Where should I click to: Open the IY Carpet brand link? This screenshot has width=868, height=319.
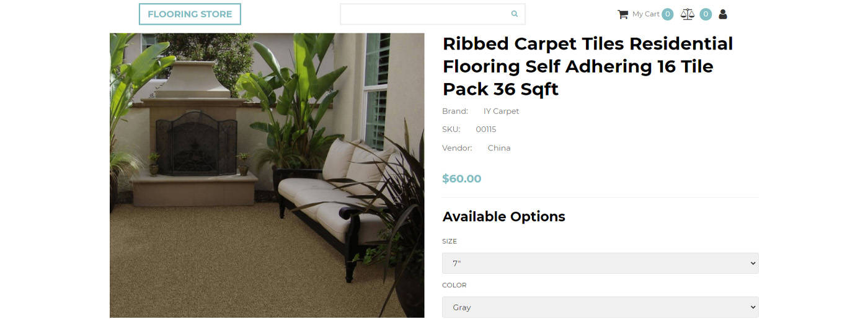pyautogui.click(x=501, y=111)
